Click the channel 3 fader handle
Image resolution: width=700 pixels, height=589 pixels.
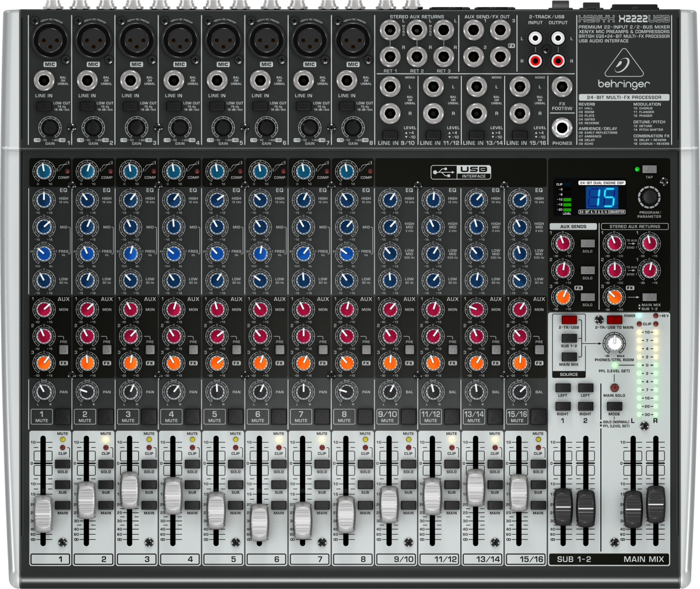[x=129, y=489]
